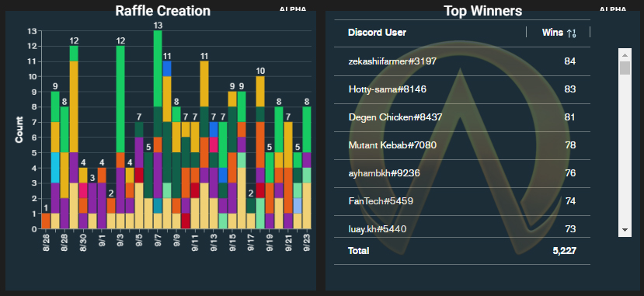Click the tallest bar labeled 13

pyautogui.click(x=158, y=130)
